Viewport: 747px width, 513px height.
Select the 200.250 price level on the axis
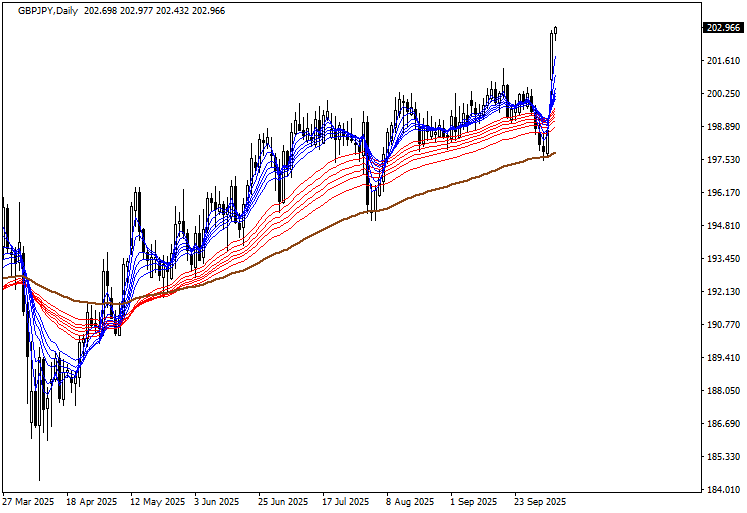click(723, 94)
